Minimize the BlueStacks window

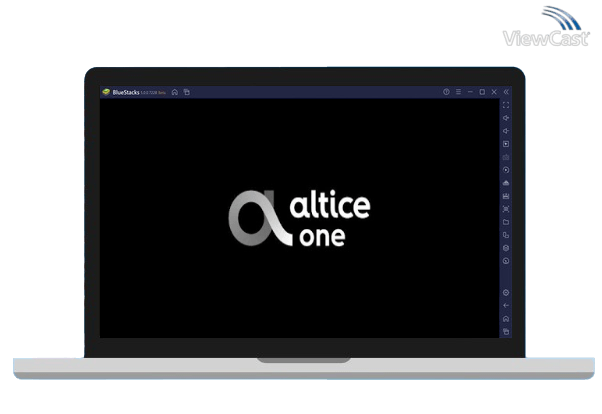click(x=470, y=92)
